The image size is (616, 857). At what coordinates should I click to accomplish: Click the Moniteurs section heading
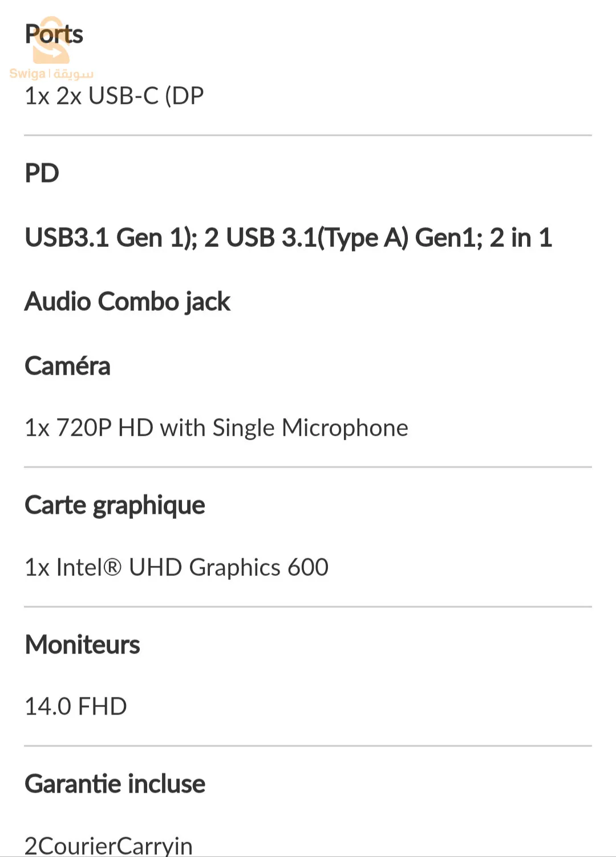[x=82, y=644]
